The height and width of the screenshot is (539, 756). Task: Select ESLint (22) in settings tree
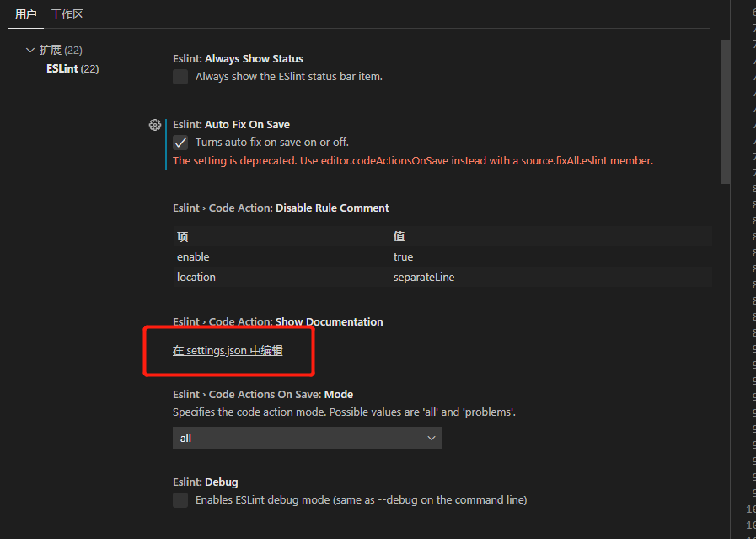coord(72,69)
